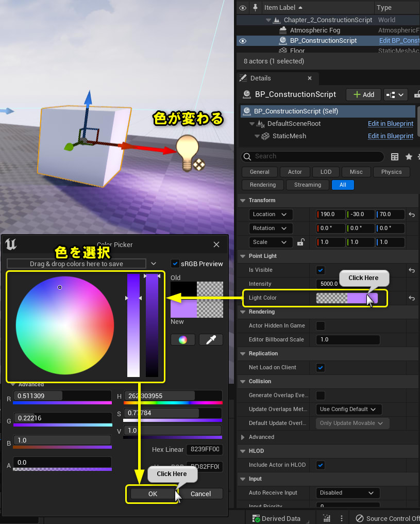The height and width of the screenshot is (524, 420).
Task: Toggle the eye visibility icon for BP_ConstructionScript
Action: 242,40
